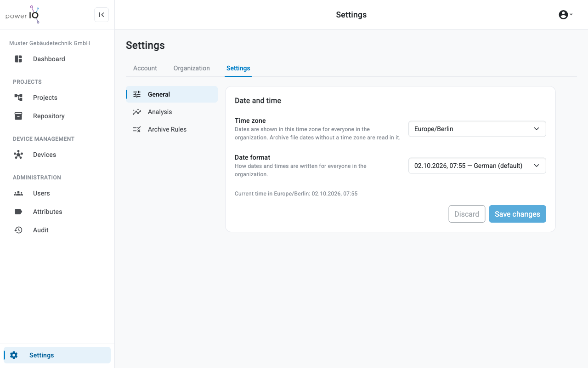
Task: Collapse the sidebar with the arrow button
Action: click(102, 15)
